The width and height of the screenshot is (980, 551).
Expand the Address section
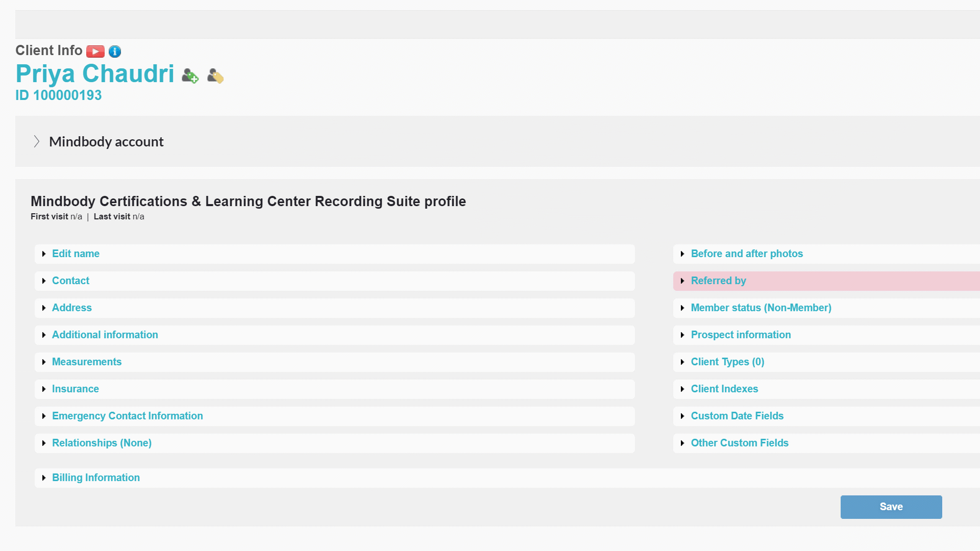click(x=335, y=308)
